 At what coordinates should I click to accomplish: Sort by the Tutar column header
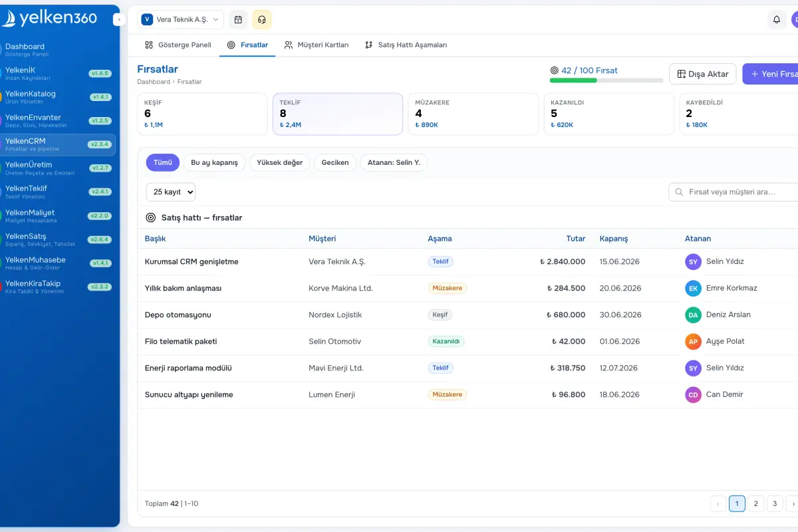pyautogui.click(x=576, y=238)
